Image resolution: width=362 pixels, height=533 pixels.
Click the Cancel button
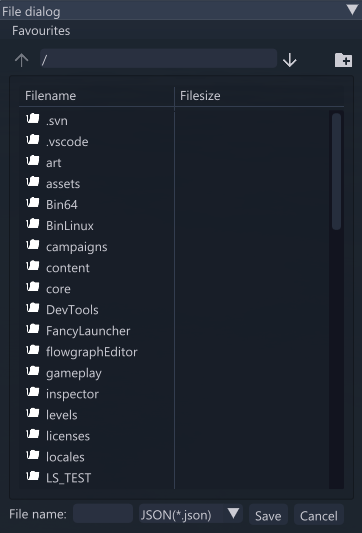(319, 515)
